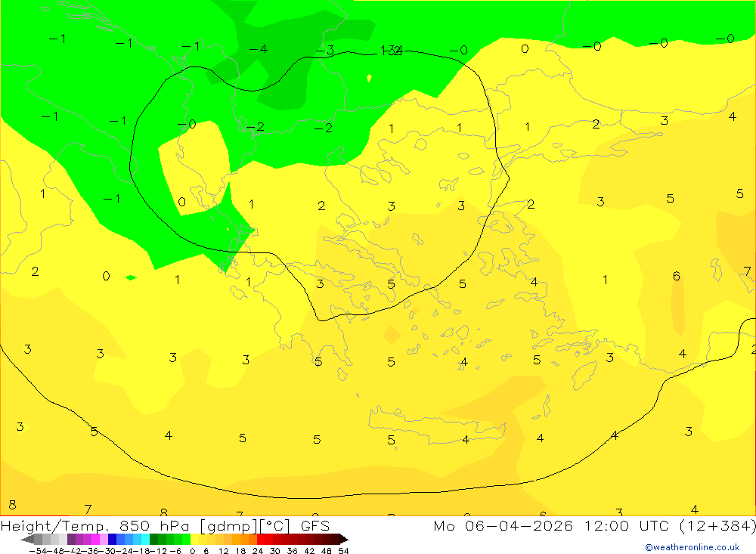Click legend scale value '-54'
Viewport: 756px width, 554px height.
tap(38, 551)
